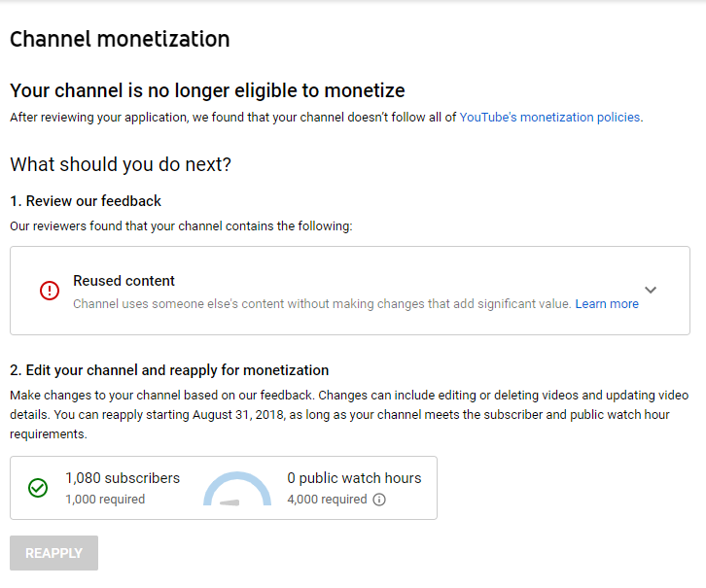706x588 pixels.
Task: Click the Reused content heading
Action: click(124, 281)
